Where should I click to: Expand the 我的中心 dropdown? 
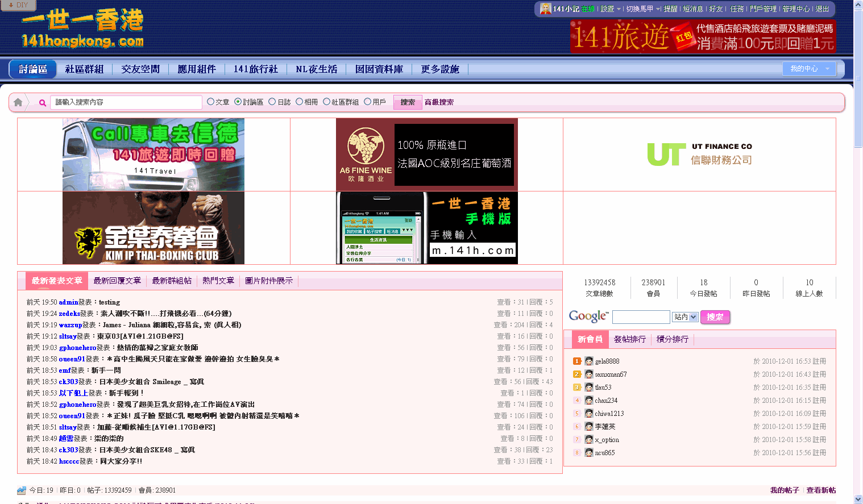tap(809, 69)
